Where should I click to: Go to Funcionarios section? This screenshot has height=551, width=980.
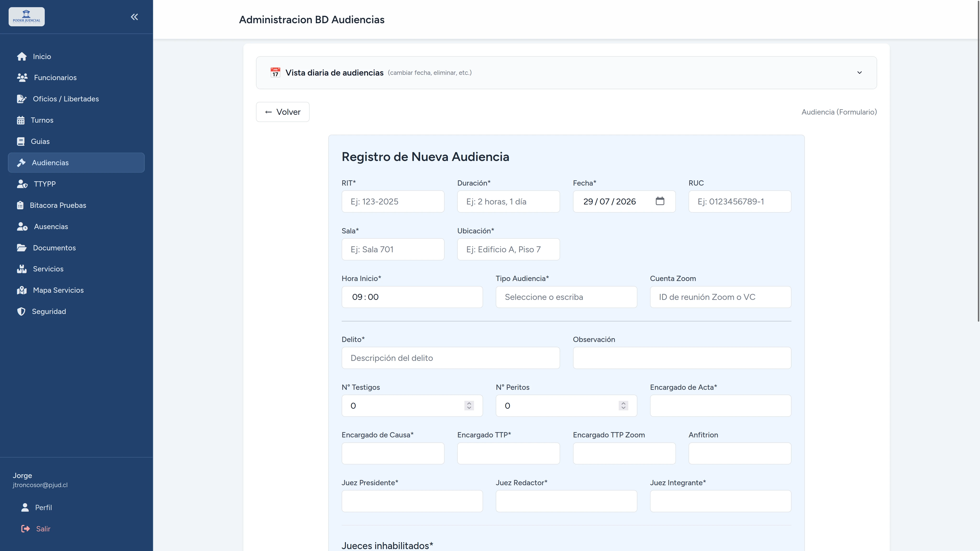tap(76, 77)
